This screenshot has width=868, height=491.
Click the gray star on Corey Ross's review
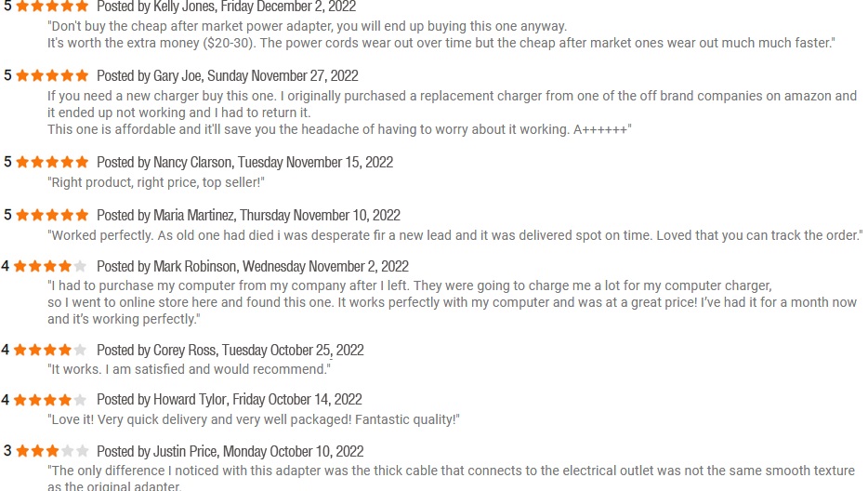80,350
